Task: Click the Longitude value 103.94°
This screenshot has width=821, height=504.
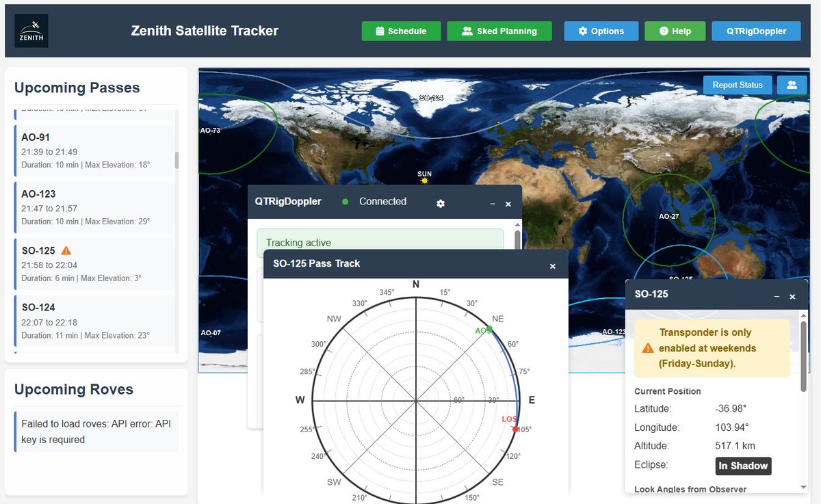Action: 732,427
